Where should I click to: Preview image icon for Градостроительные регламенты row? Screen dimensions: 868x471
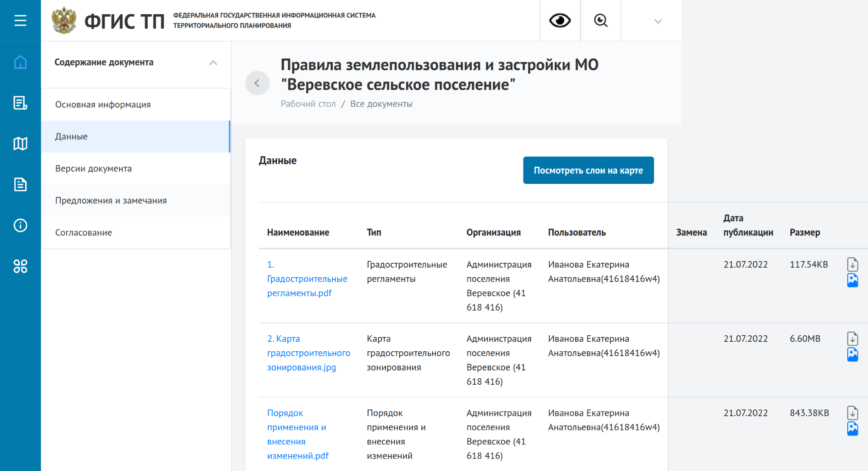pos(852,280)
